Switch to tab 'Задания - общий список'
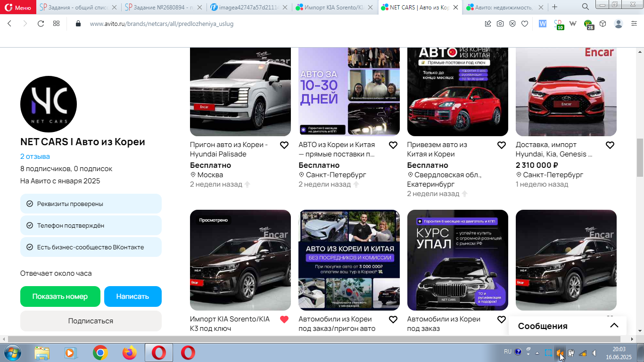This screenshot has height=362, width=644. pos(79,7)
